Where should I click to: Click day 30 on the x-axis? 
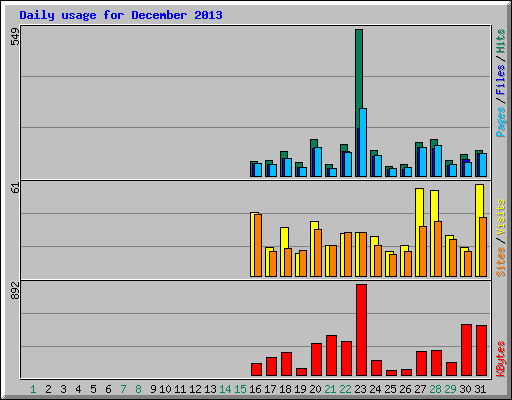465,389
